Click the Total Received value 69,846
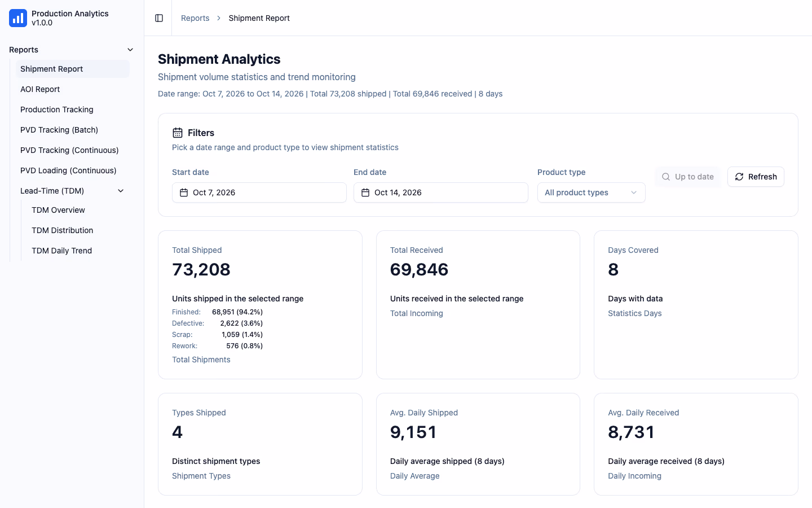This screenshot has height=508, width=812. [419, 270]
